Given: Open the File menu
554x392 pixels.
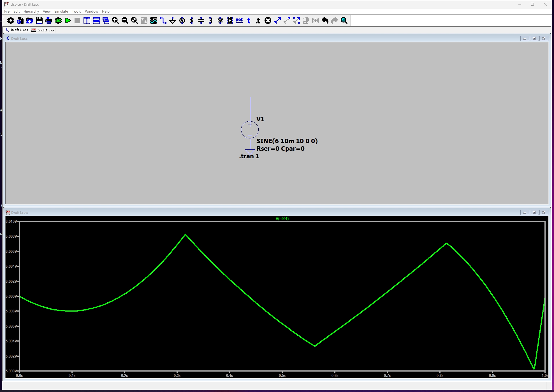Looking at the screenshot, I should (x=7, y=11).
